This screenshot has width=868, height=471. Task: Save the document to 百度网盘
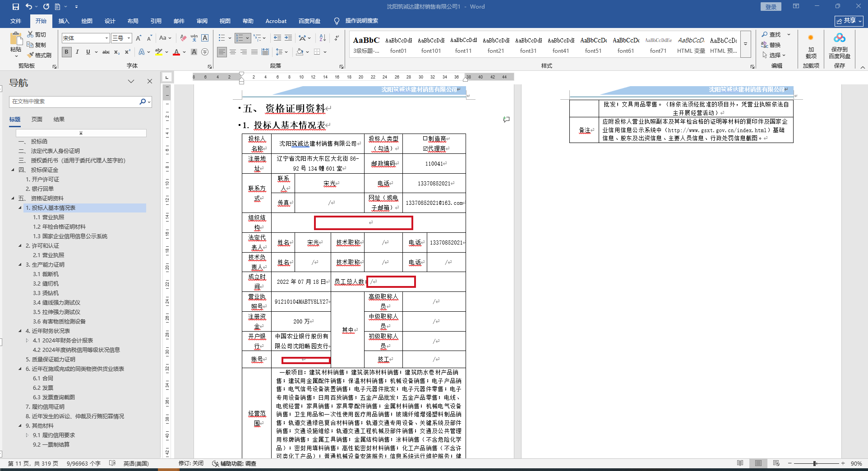click(x=839, y=46)
